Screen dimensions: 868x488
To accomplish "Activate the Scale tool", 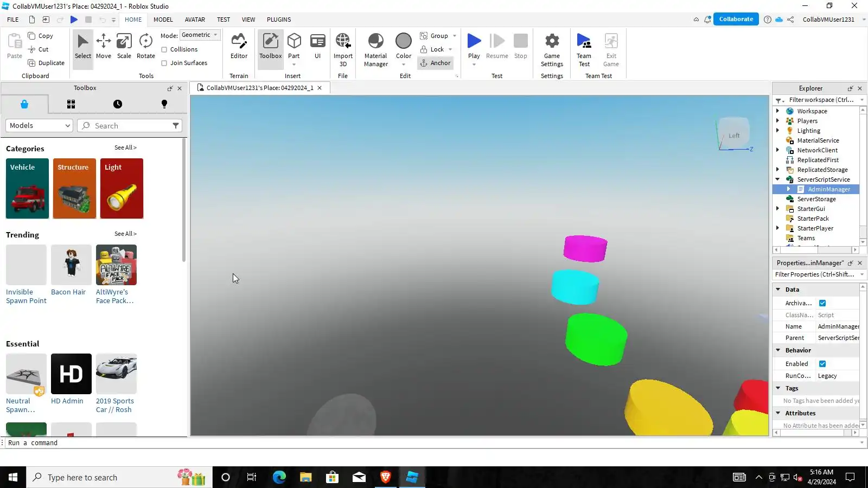I will (124, 47).
